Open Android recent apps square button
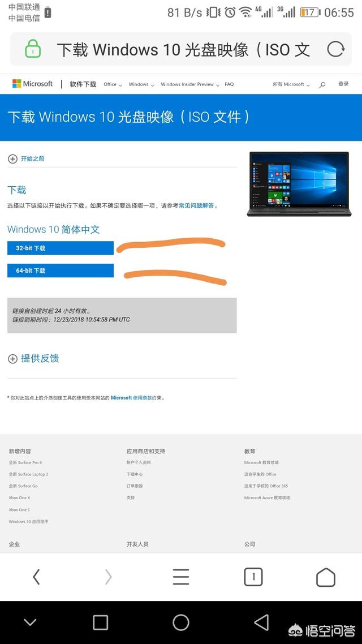362x644 pixels. tap(101, 622)
